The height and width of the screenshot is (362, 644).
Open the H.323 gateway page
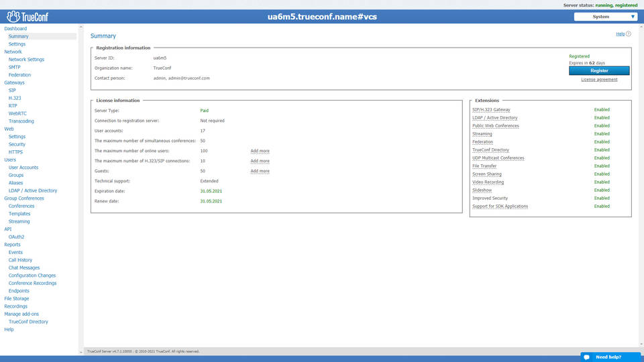coord(15,98)
